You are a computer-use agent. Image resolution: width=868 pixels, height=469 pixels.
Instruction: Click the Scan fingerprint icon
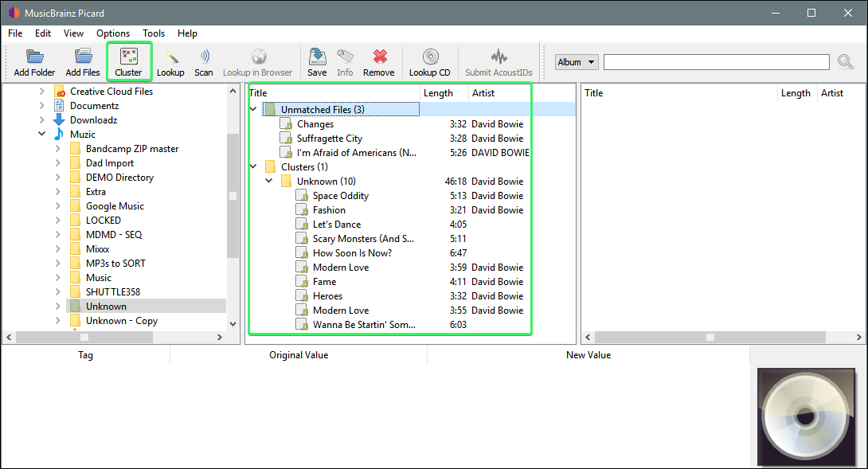click(205, 57)
